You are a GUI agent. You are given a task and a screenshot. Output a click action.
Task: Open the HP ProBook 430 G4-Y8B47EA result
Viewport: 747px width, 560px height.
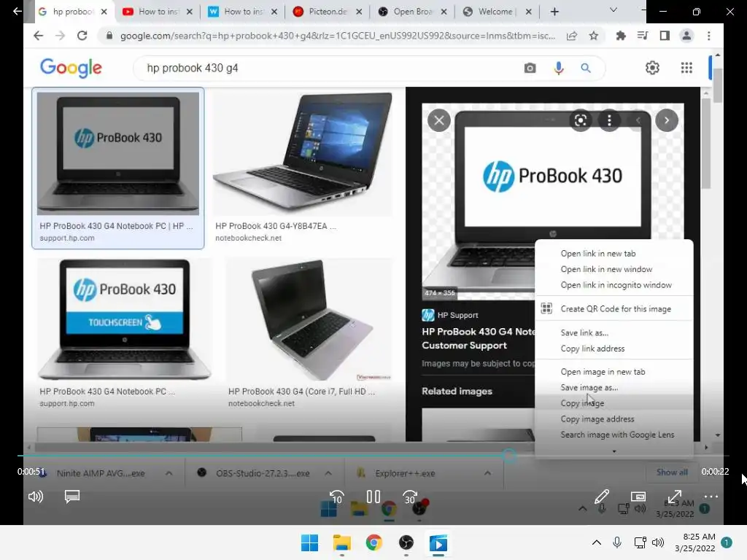pos(303,155)
